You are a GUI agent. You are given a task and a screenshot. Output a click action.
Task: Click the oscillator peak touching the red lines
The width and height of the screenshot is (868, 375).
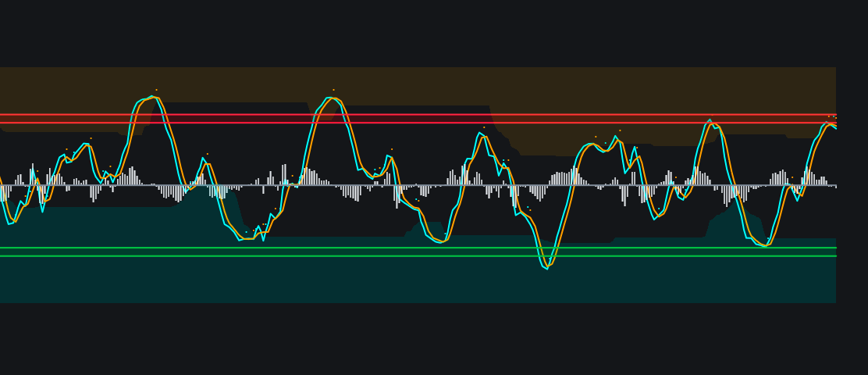pos(710,120)
